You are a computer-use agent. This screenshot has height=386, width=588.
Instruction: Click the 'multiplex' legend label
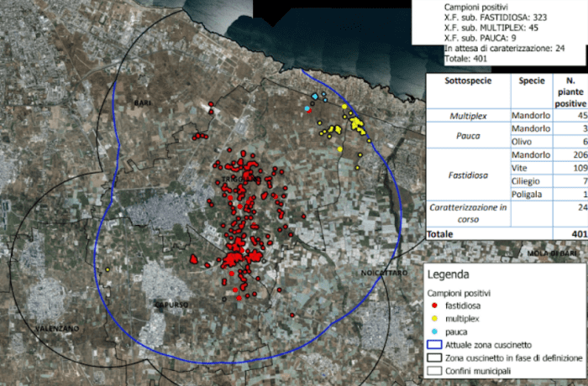point(462,319)
